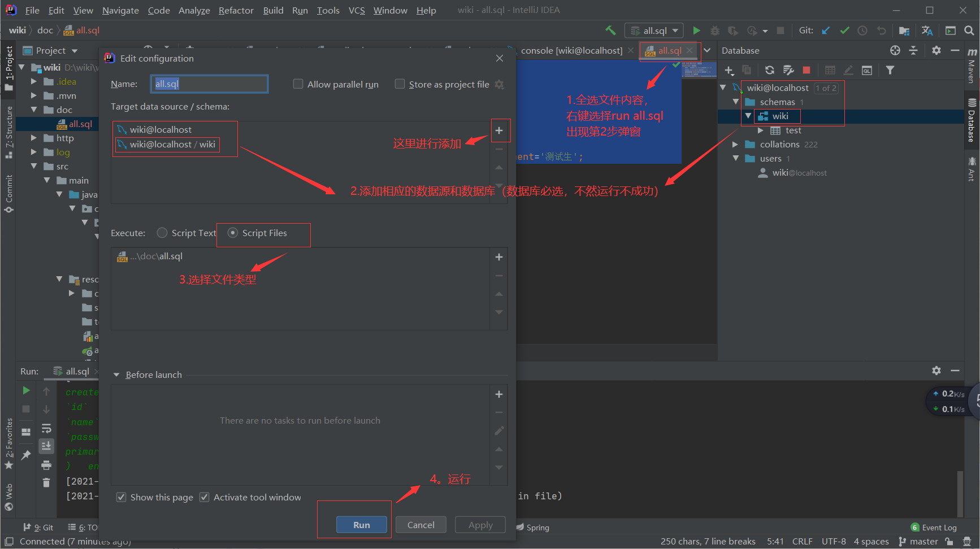Toggle soft-wrap icon in Run panel
980x549 pixels.
click(x=46, y=428)
